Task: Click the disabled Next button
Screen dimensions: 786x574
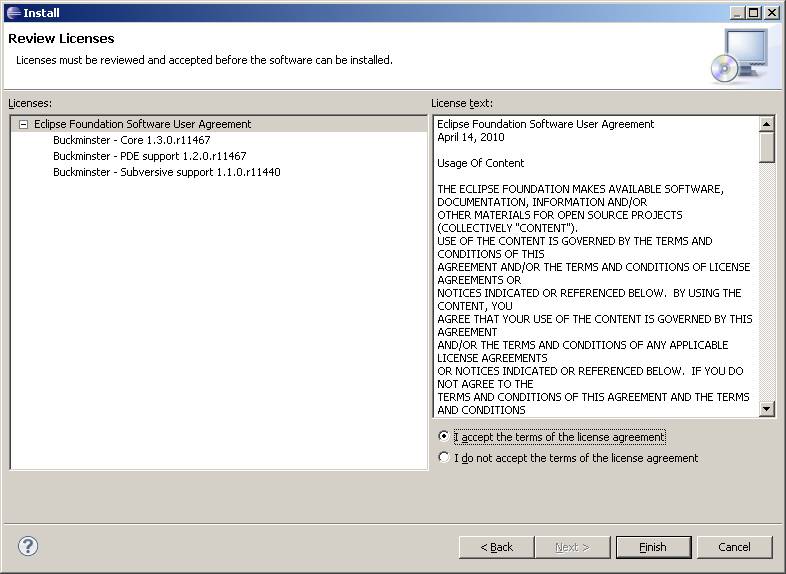Action: click(x=572, y=547)
